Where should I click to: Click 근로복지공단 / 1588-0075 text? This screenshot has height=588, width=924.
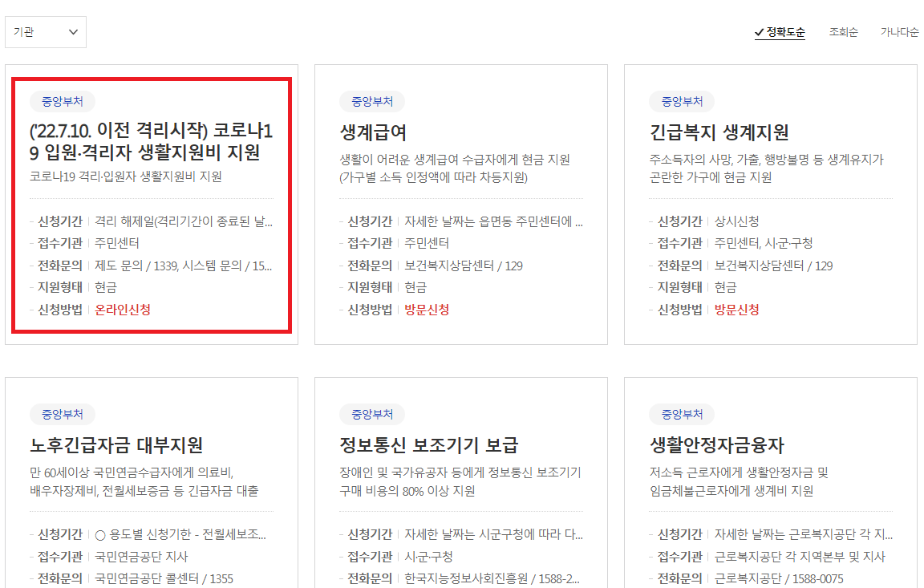click(779, 578)
